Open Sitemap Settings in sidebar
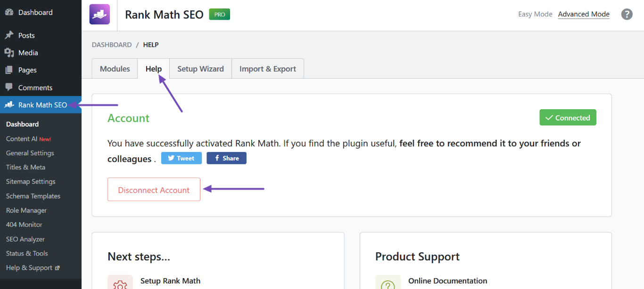 coord(31,182)
